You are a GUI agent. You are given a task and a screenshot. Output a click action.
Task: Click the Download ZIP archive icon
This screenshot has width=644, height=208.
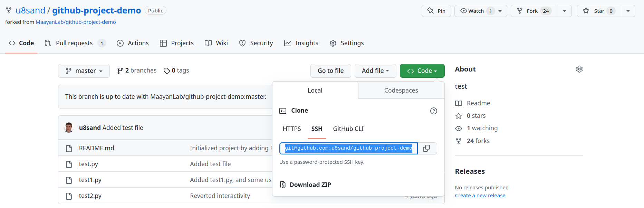tap(283, 185)
